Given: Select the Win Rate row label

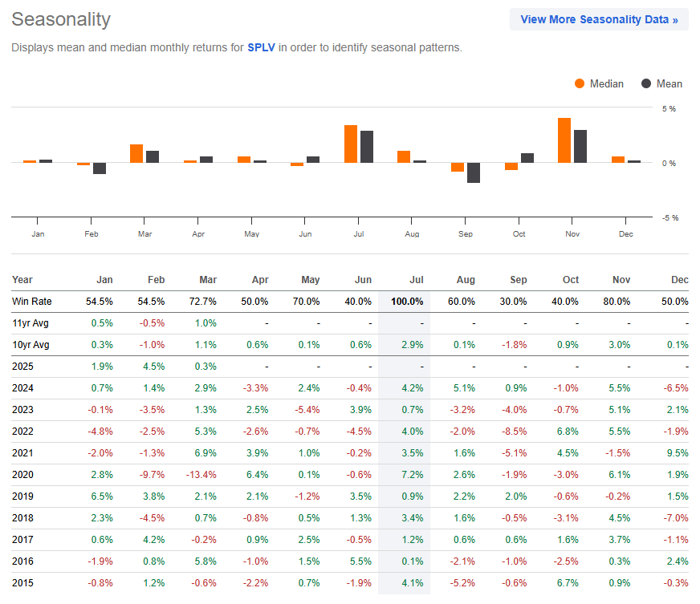Looking at the screenshot, I should pos(31,302).
